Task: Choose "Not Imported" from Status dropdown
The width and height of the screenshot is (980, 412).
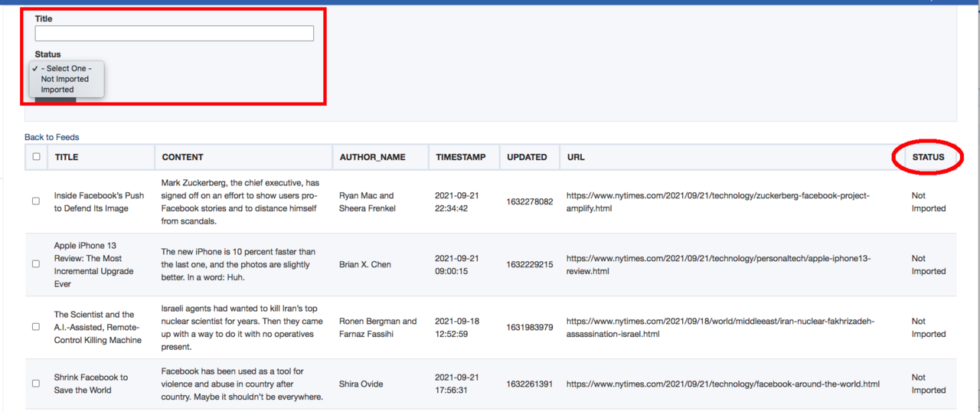Action: pos(65,79)
